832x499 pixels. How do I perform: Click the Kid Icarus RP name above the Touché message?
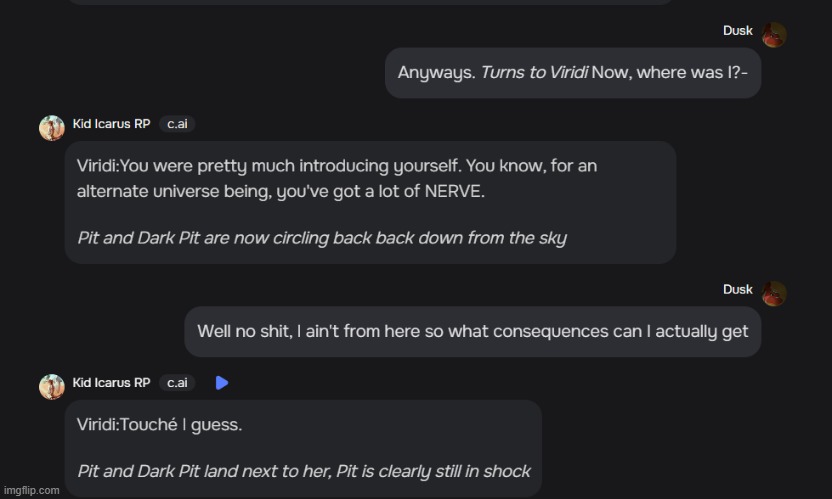coord(111,382)
